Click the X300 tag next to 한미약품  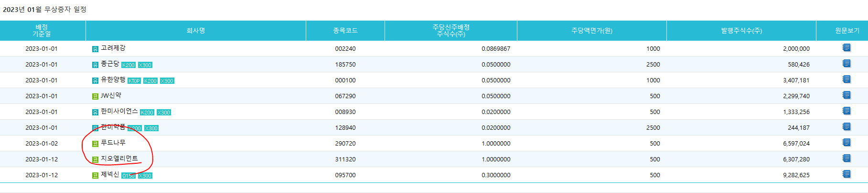[x=151, y=128]
